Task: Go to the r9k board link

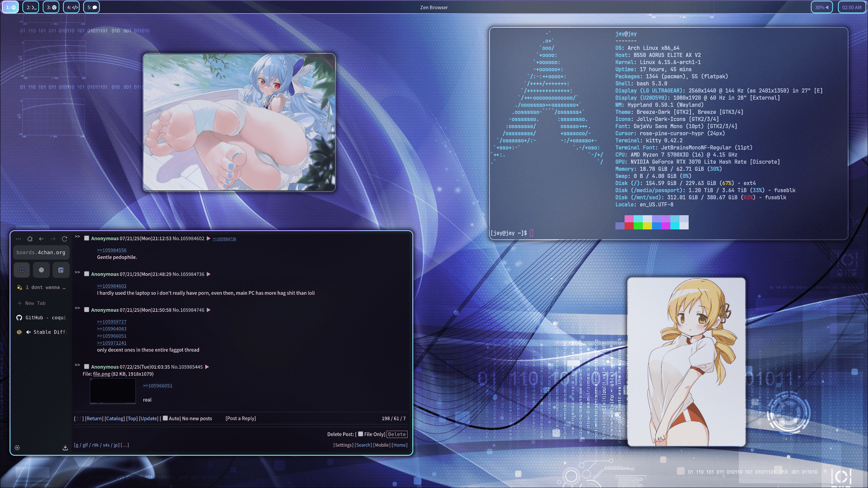Action: [95, 445]
